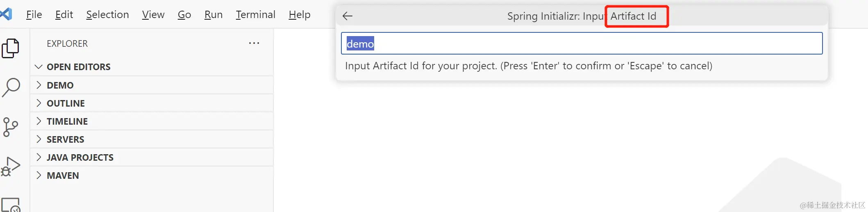
Task: Click the VS Code logo icon
Action: [6, 14]
